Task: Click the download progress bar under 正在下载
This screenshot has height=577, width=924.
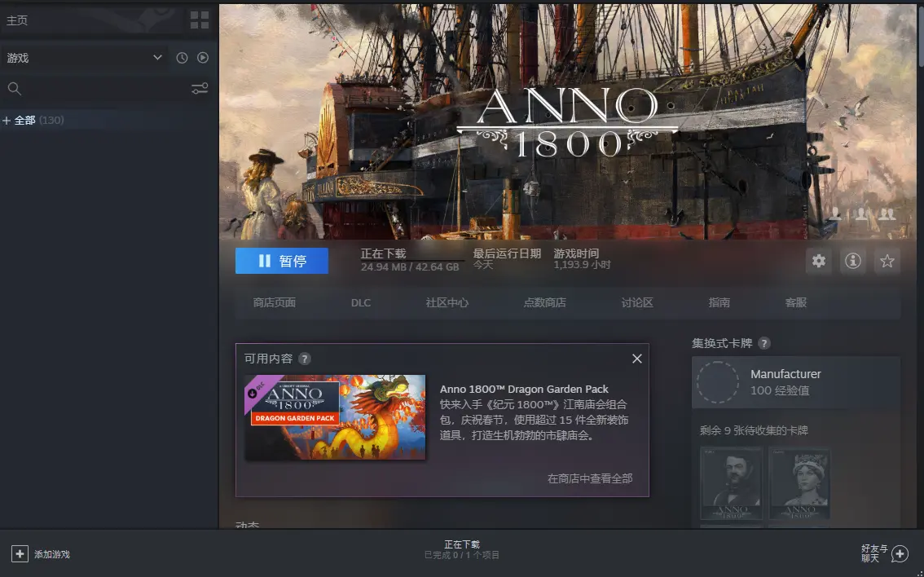Action: 412,261
